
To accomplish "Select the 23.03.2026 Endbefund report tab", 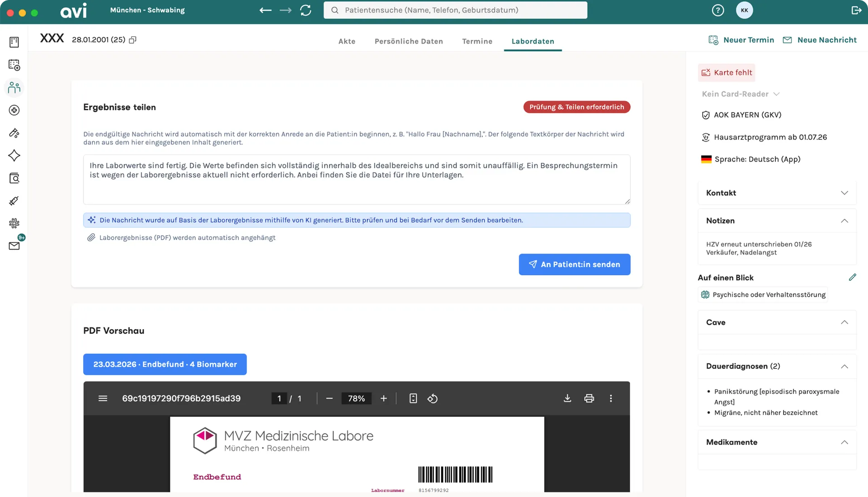I will 165,364.
